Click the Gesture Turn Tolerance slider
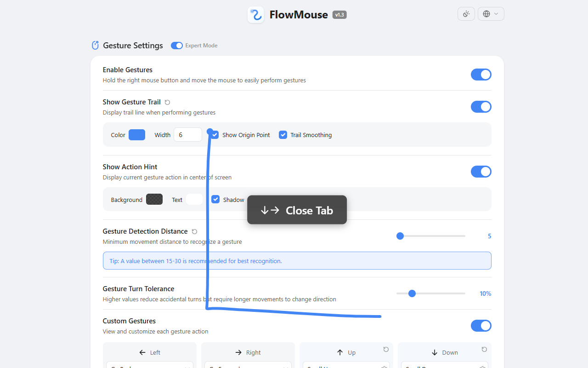This screenshot has width=588, height=368. tap(431, 293)
